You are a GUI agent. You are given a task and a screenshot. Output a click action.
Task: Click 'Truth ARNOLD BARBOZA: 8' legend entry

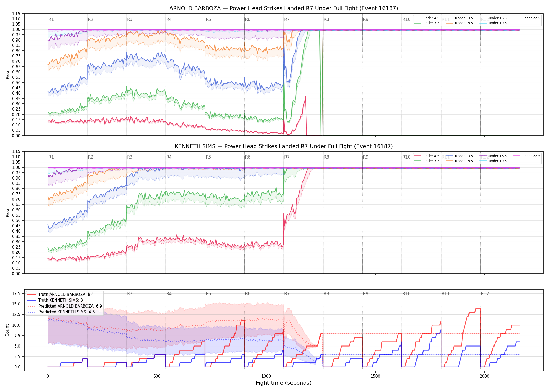59,294
